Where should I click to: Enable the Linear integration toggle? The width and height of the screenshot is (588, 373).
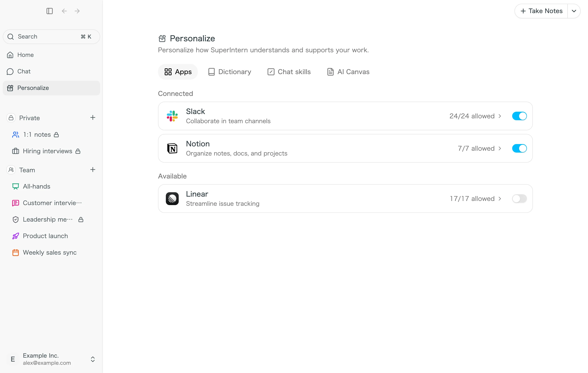519,199
